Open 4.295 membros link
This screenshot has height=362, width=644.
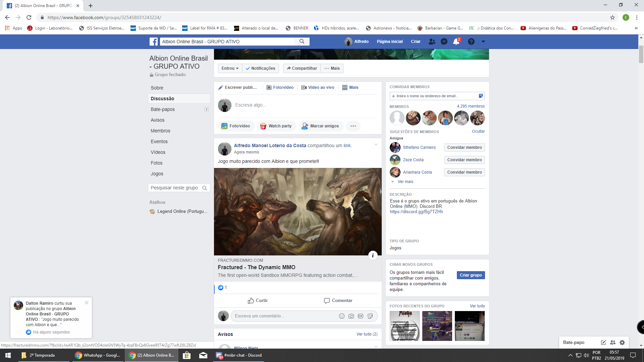click(x=471, y=106)
